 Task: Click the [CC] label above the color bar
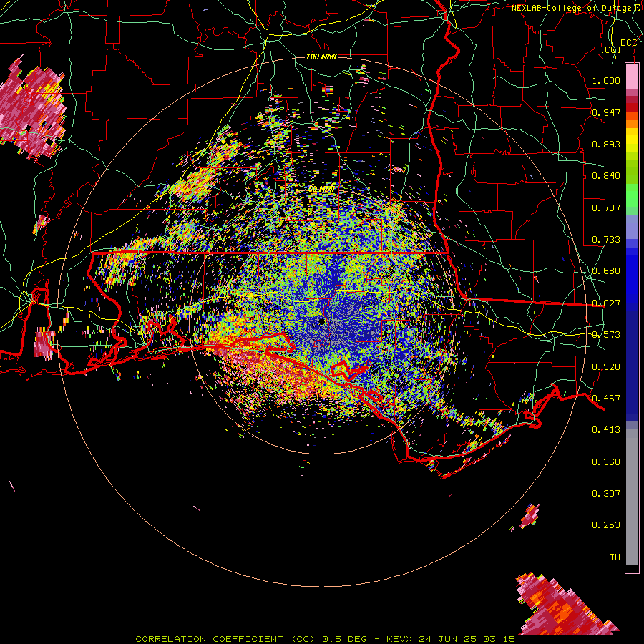coord(610,49)
